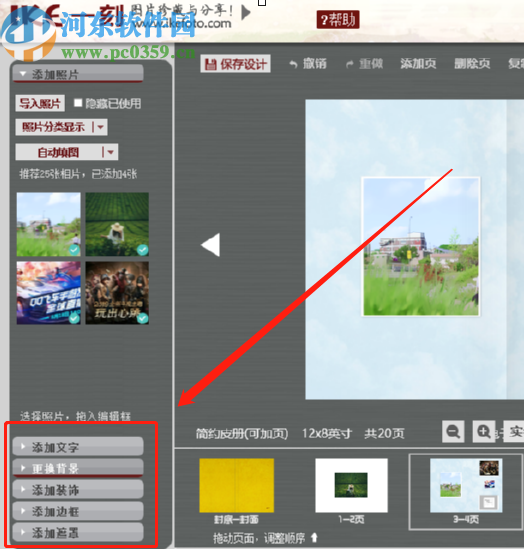Click the zoom in magnifier icon
Image resolution: width=524 pixels, height=549 pixels.
coord(484,431)
